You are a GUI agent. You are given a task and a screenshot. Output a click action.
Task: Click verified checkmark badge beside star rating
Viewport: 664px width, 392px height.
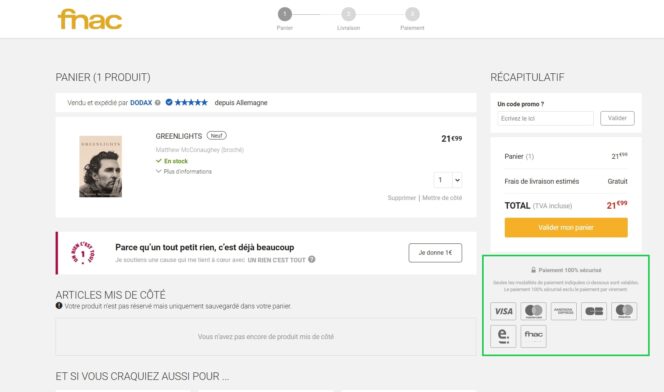tap(169, 102)
